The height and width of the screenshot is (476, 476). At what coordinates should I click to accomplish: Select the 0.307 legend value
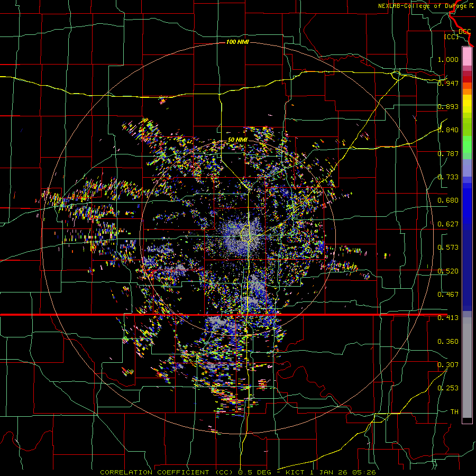(x=448, y=365)
